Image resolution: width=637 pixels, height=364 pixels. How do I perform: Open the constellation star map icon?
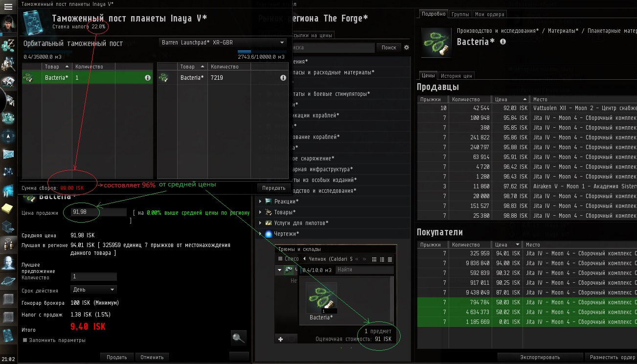tap(8, 172)
